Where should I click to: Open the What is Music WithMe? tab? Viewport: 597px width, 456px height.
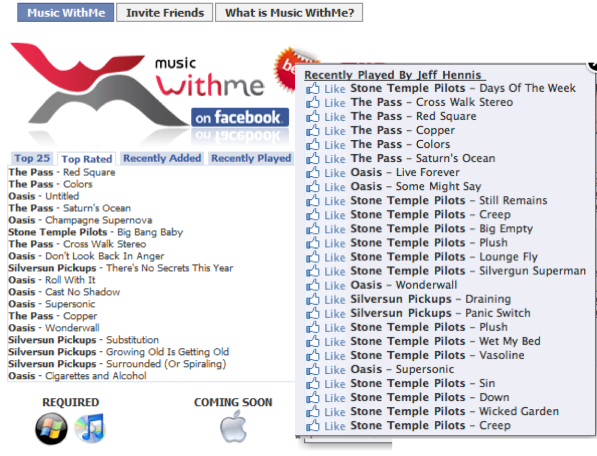click(x=289, y=13)
